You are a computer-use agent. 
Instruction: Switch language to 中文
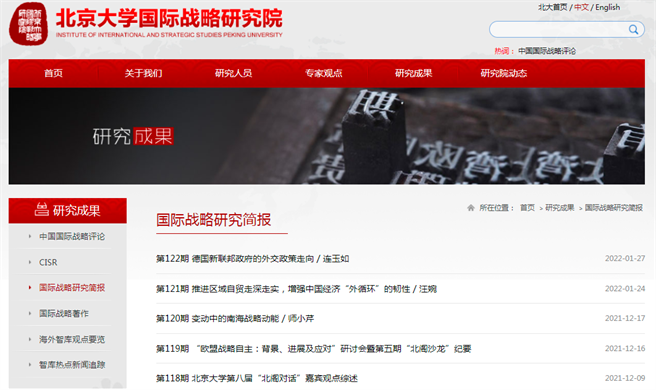coord(581,7)
